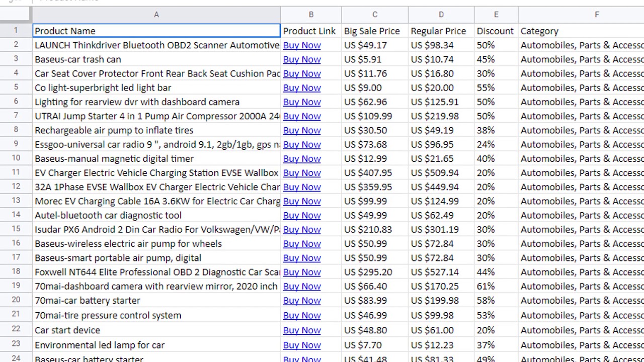Click the Category header cell
Viewport: 644px width, 362px height.
click(x=581, y=31)
